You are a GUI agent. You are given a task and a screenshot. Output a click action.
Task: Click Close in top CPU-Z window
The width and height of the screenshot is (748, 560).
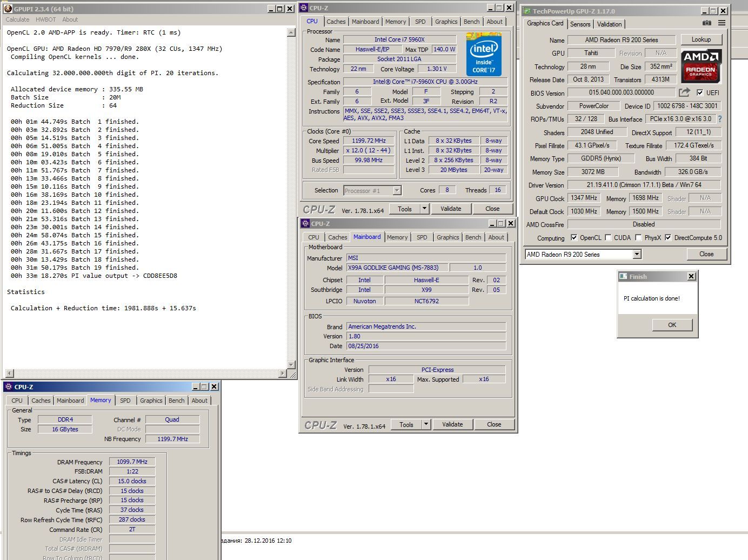tap(492, 209)
